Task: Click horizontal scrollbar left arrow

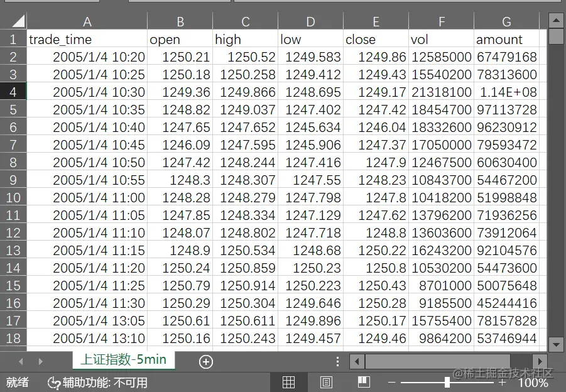Action: [357, 361]
